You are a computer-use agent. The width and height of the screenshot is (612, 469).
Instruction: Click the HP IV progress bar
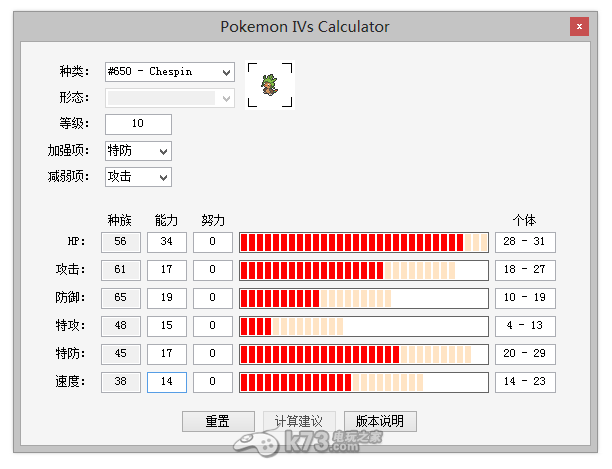coord(364,242)
